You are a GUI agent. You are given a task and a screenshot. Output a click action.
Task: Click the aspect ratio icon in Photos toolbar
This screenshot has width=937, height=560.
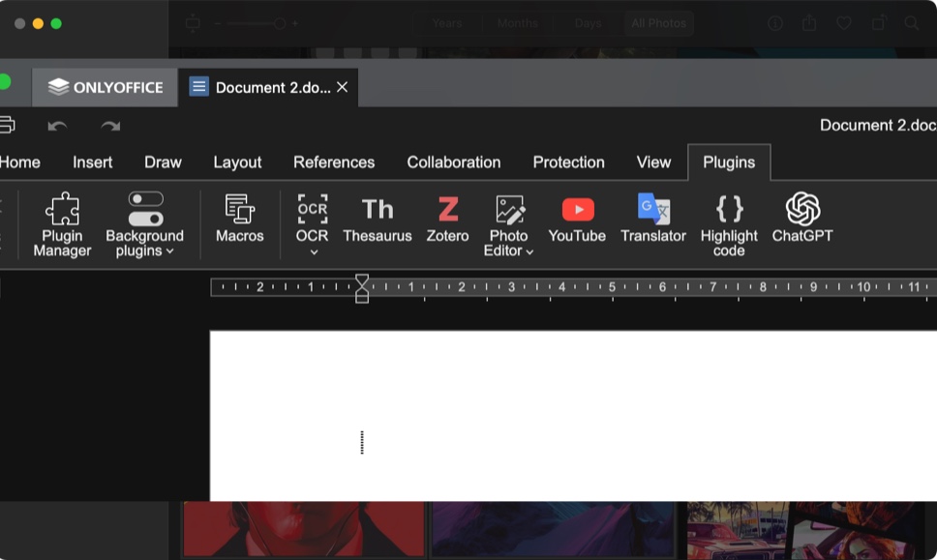(193, 23)
